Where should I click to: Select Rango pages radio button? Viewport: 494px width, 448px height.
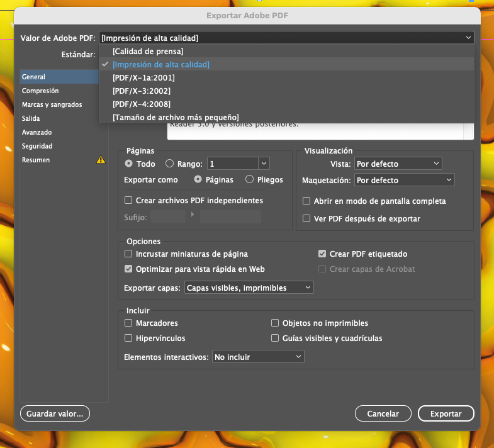[169, 164]
